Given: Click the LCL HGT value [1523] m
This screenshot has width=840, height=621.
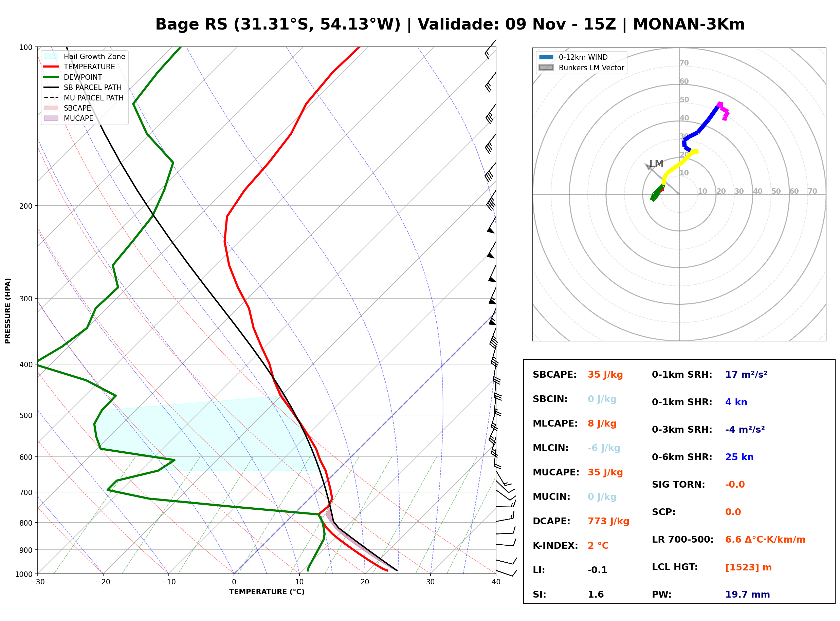Looking at the screenshot, I should (x=748, y=567).
